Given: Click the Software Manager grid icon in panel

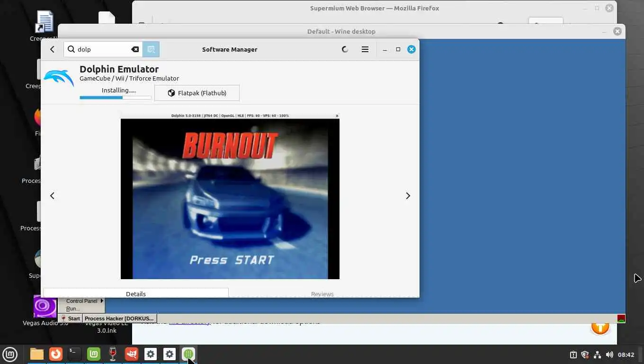Looking at the screenshot, I should (x=188, y=354).
